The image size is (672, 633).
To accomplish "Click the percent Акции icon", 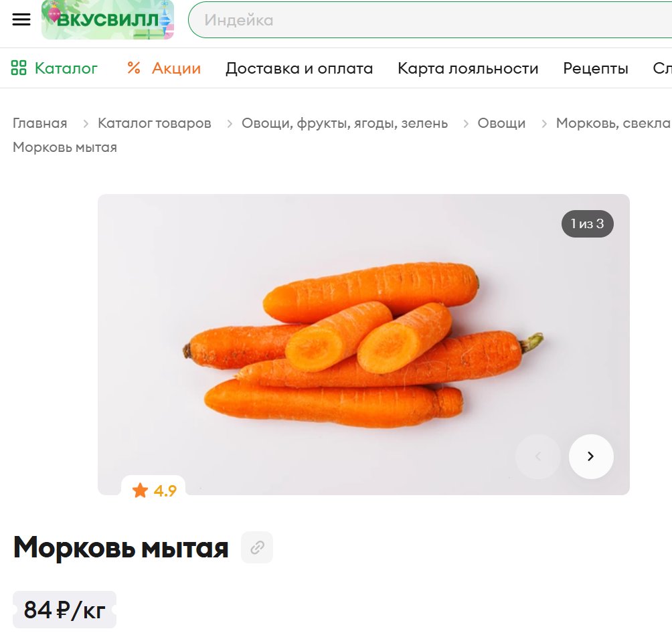I will click(134, 68).
